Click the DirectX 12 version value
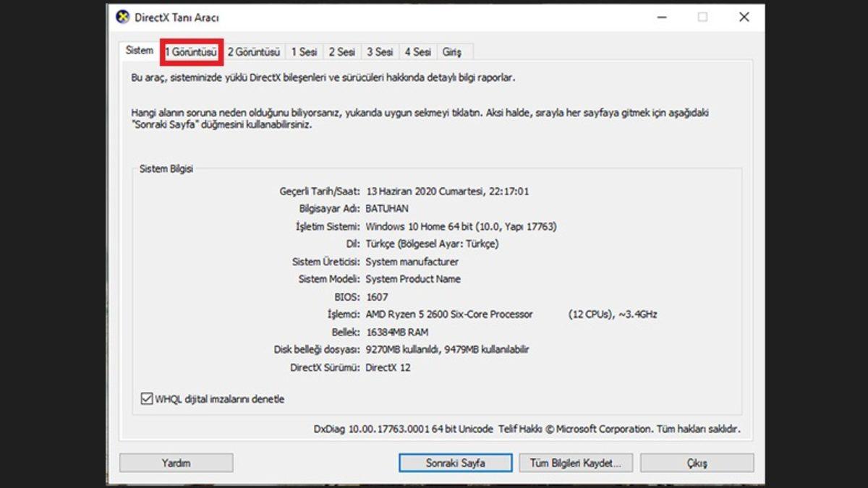This screenshot has height=488, width=868. click(390, 367)
